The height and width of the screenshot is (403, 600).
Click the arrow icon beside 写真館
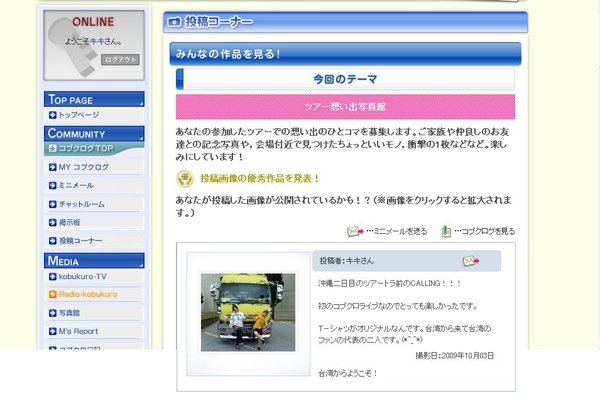point(53,313)
